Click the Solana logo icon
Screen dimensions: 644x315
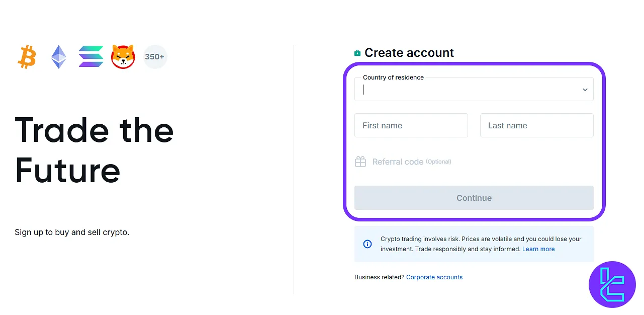tap(91, 57)
